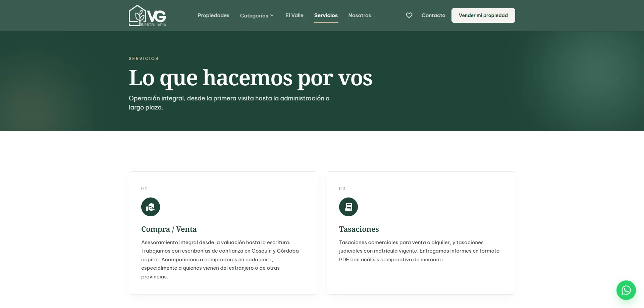Click the Operación integral subtitle text

[229, 103]
